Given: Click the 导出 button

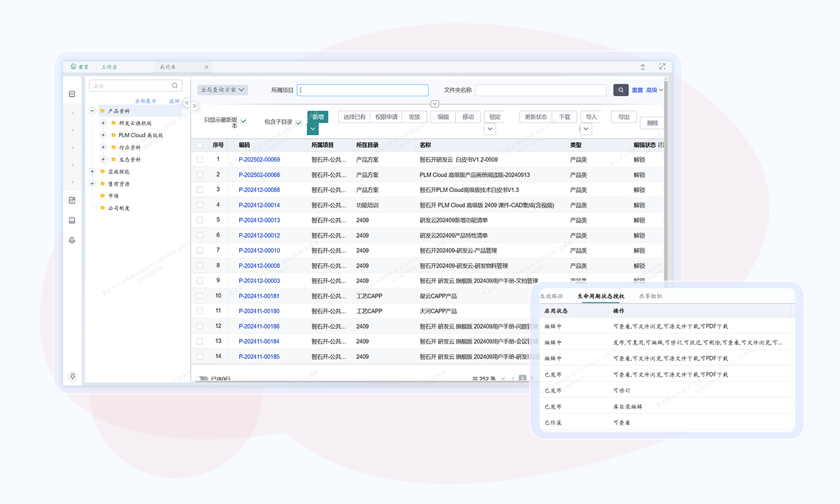Looking at the screenshot, I should coord(624,117).
